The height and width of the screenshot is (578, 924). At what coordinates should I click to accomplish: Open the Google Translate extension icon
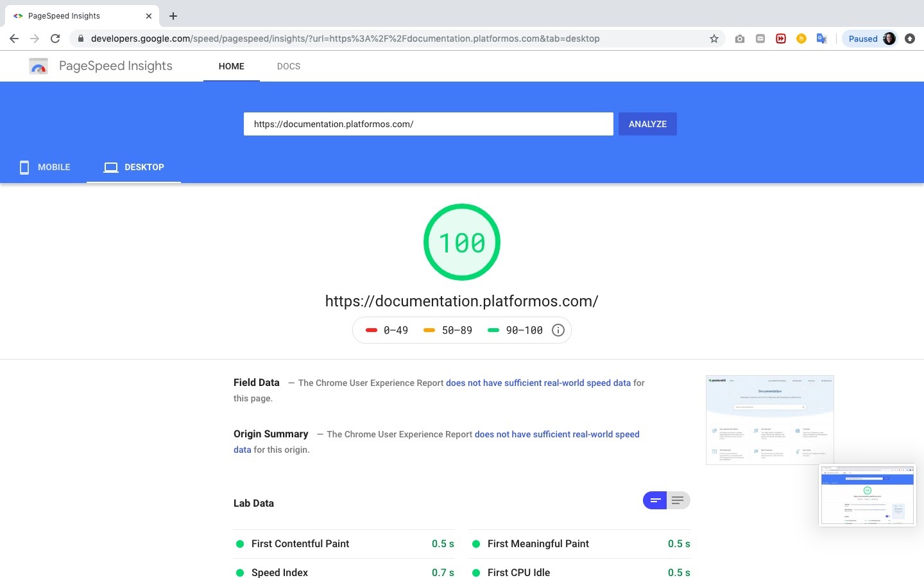pyautogui.click(x=821, y=39)
